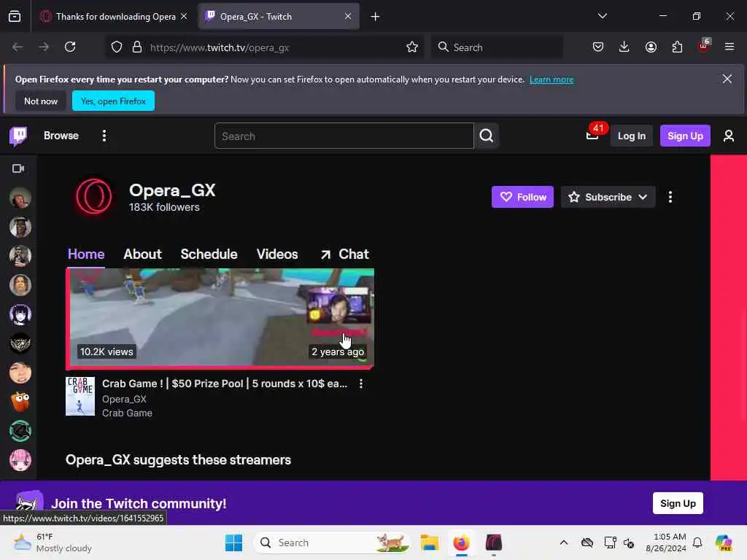Click the Twitch search magnifier button

486,136
